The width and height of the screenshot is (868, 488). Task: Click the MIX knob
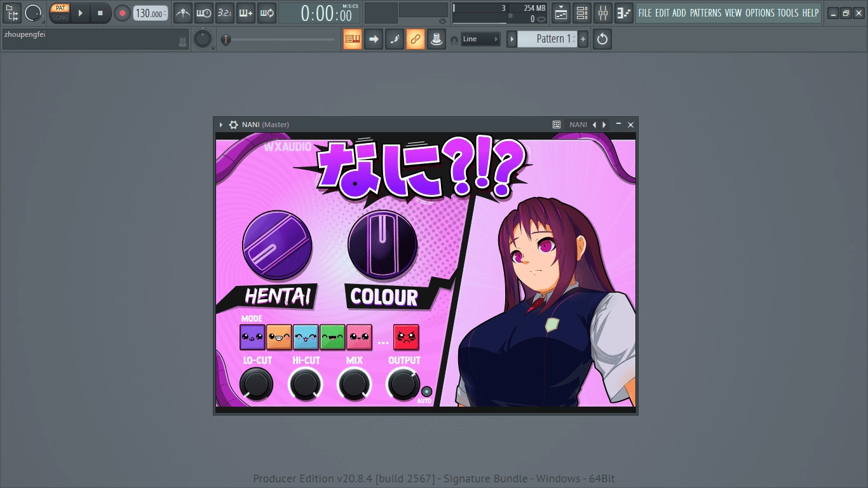pos(355,384)
